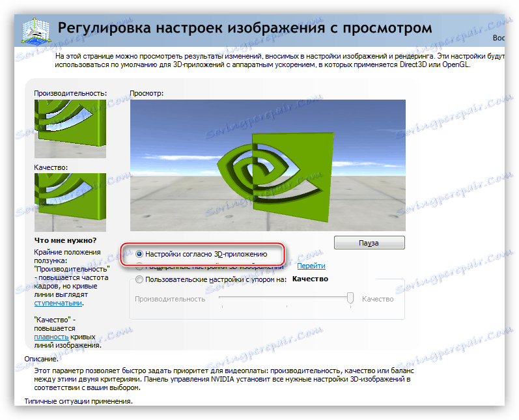Click the 'Просмотр:' label
Image resolution: width=519 pixels, height=420 pixels.
coord(147,93)
